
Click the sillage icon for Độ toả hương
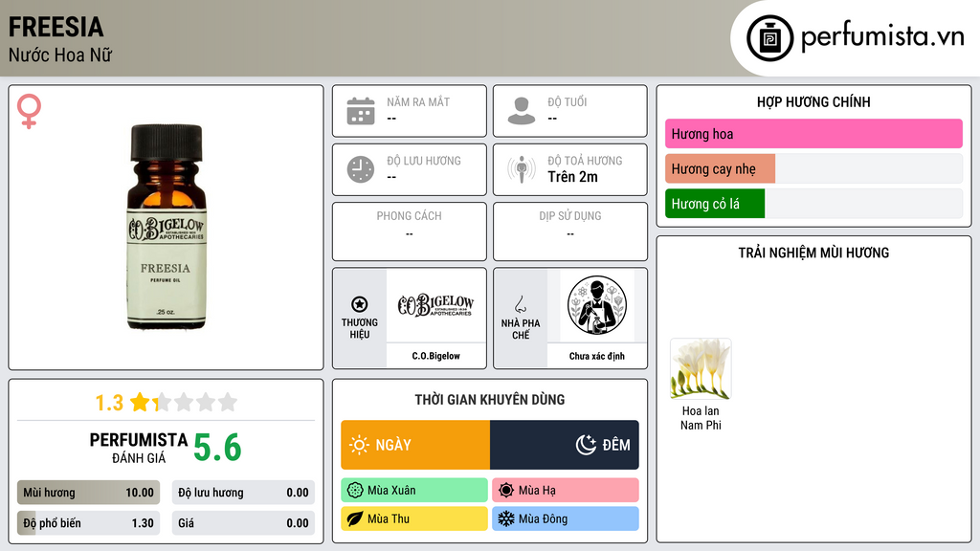[x=522, y=169]
